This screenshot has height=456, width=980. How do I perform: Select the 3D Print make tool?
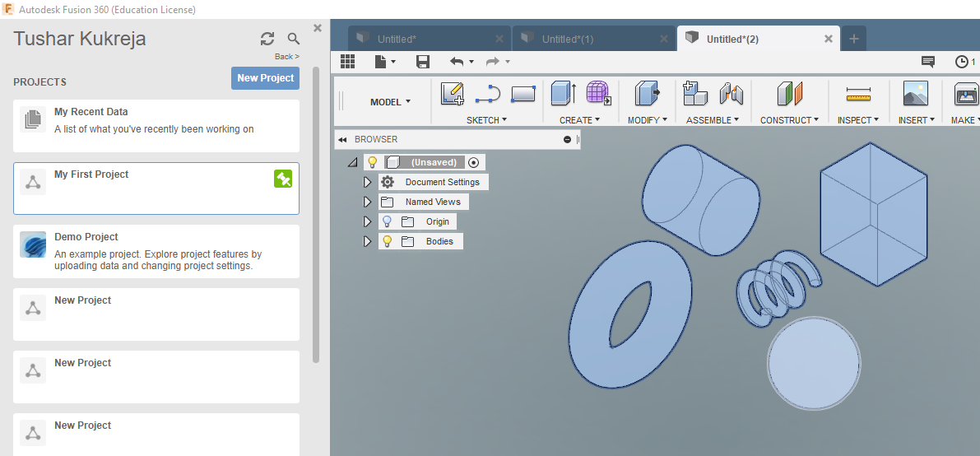pos(967,94)
